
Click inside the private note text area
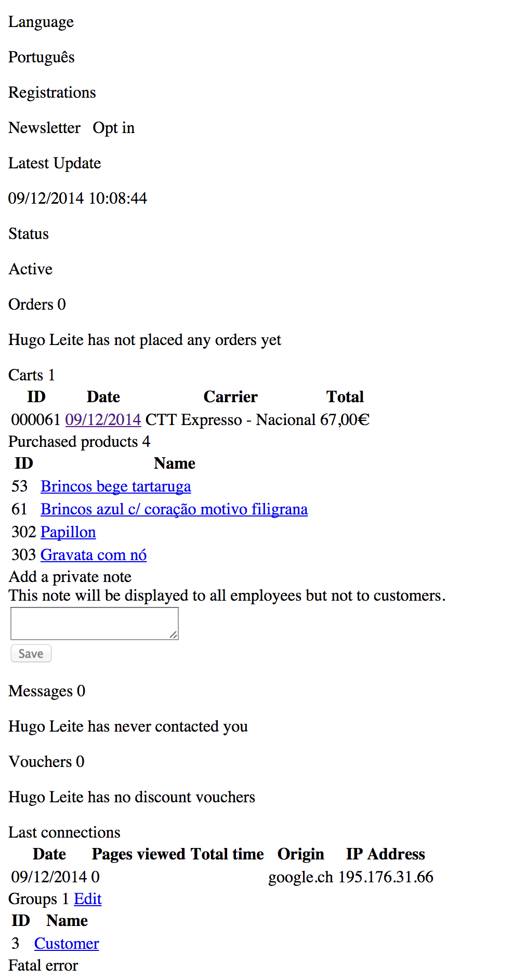(95, 624)
